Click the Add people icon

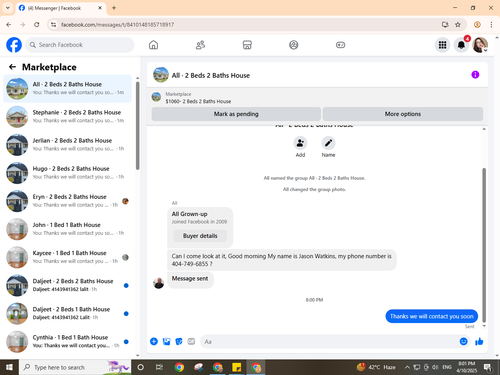(300, 143)
